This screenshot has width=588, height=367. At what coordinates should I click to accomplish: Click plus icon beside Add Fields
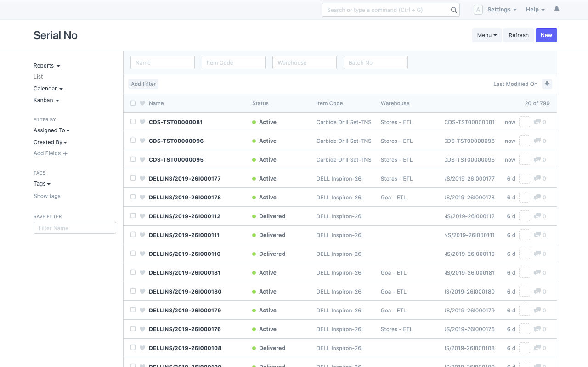point(65,153)
